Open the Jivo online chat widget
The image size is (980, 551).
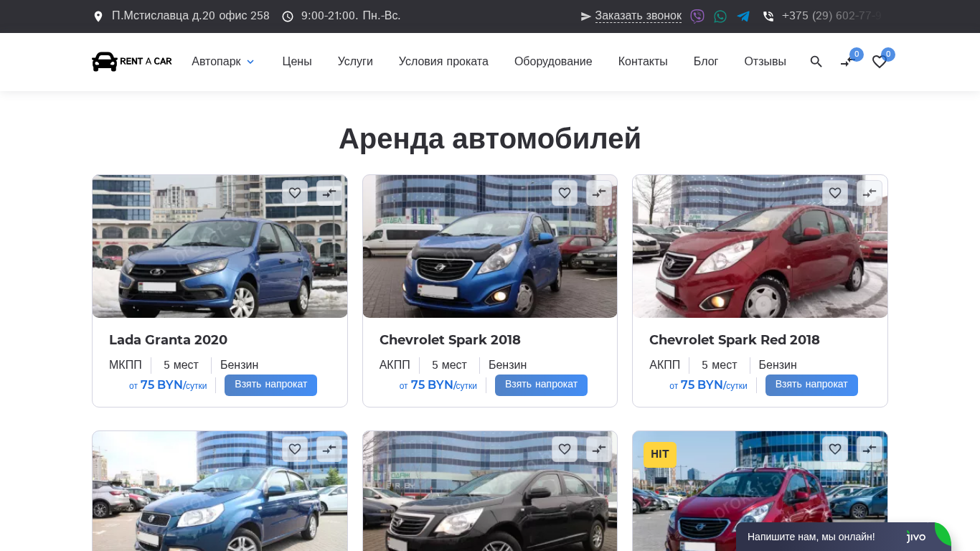click(x=843, y=537)
